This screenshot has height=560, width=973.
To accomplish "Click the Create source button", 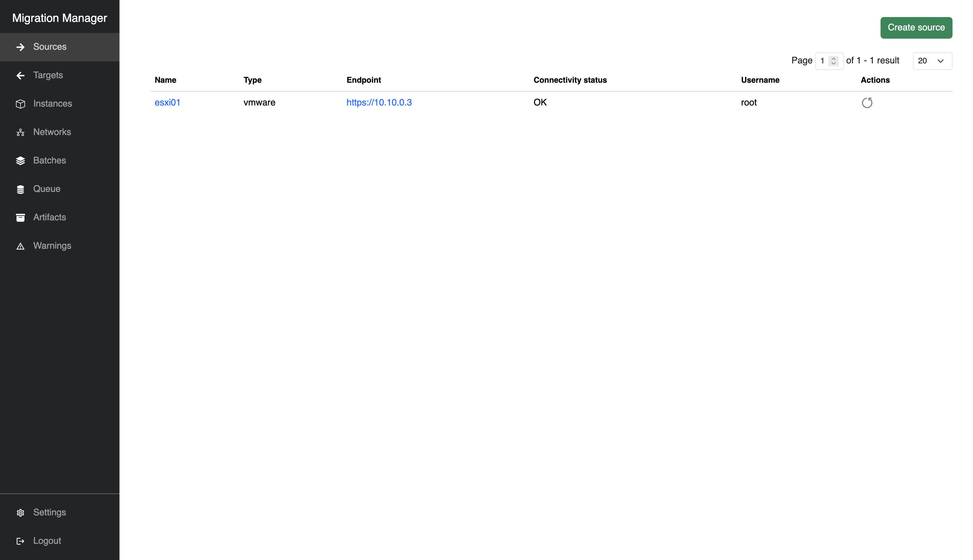I will pyautogui.click(x=916, y=27).
